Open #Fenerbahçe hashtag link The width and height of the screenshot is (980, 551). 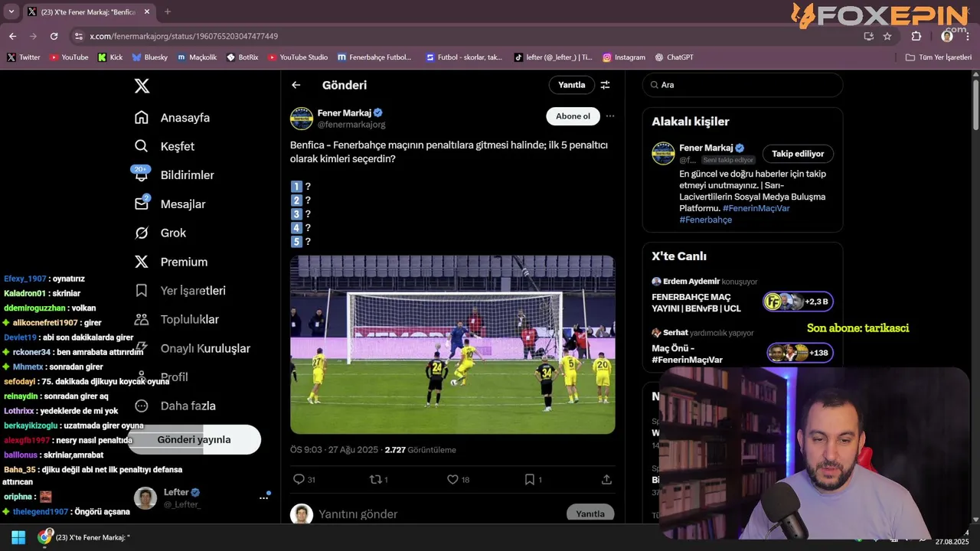click(x=706, y=220)
